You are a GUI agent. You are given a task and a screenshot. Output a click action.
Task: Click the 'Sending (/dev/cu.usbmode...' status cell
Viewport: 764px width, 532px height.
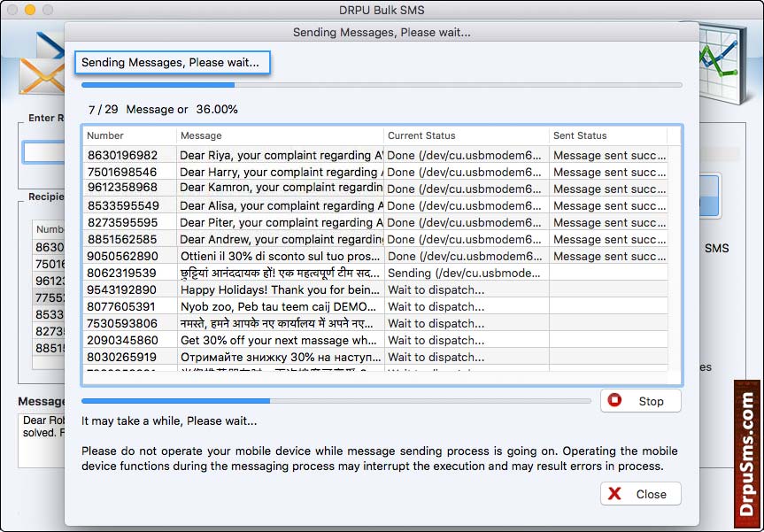coord(467,273)
